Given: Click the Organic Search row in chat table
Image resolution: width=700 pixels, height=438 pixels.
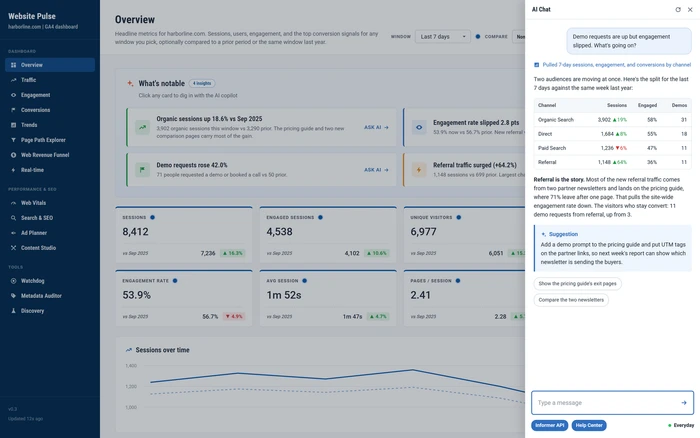Looking at the screenshot, I should tap(612, 120).
